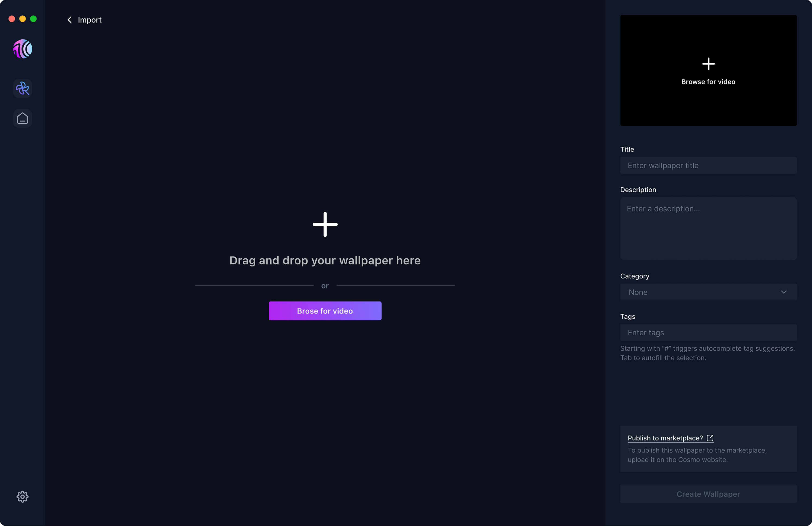
Task: Click Browse for video in the preview area
Action: click(708, 81)
